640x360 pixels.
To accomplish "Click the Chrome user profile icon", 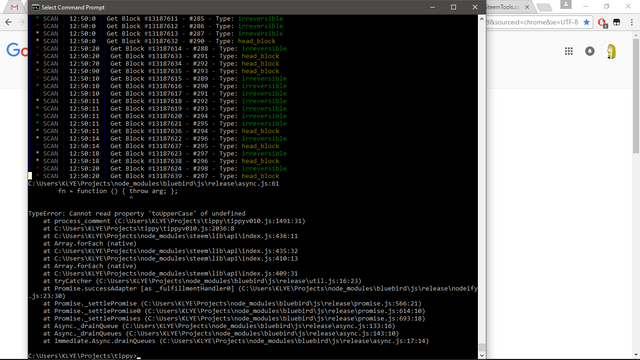I will pyautogui.click(x=566, y=4).
